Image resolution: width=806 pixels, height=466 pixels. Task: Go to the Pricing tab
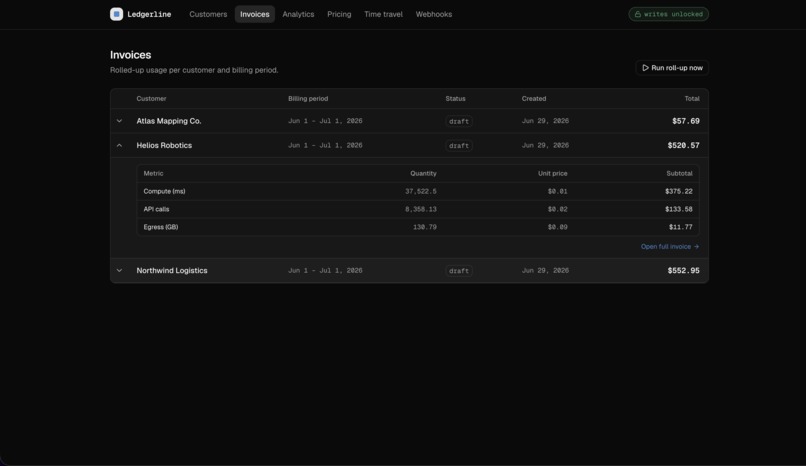(339, 14)
